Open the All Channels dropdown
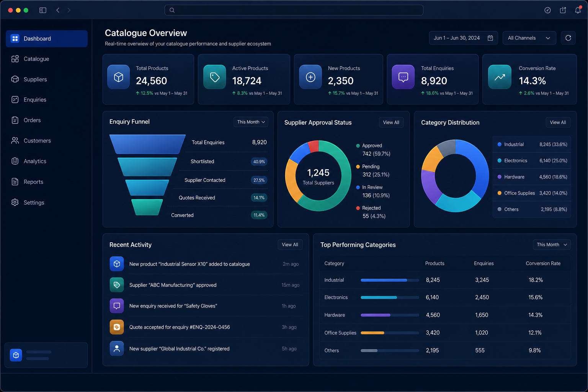Viewport: 588px width, 392px height. tap(529, 38)
